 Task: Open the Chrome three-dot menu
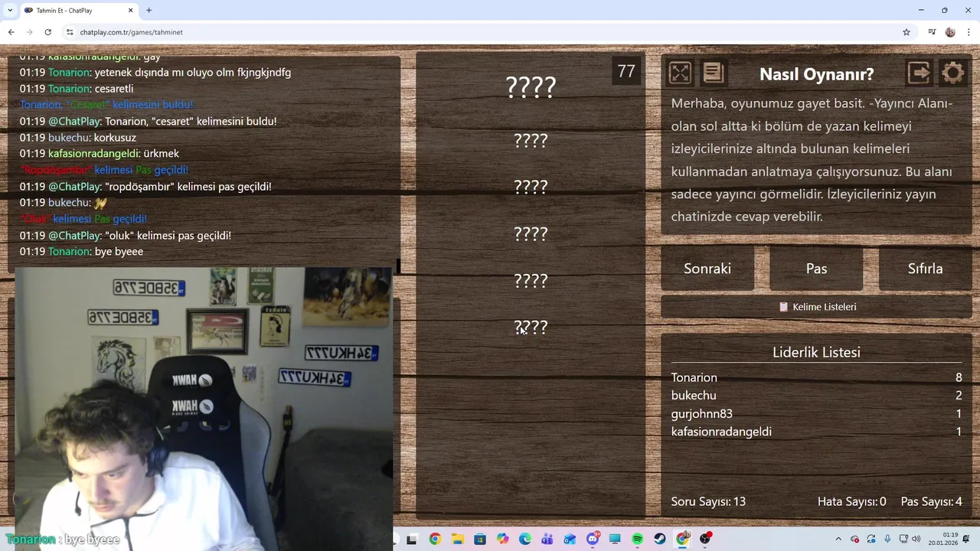pyautogui.click(x=969, y=32)
